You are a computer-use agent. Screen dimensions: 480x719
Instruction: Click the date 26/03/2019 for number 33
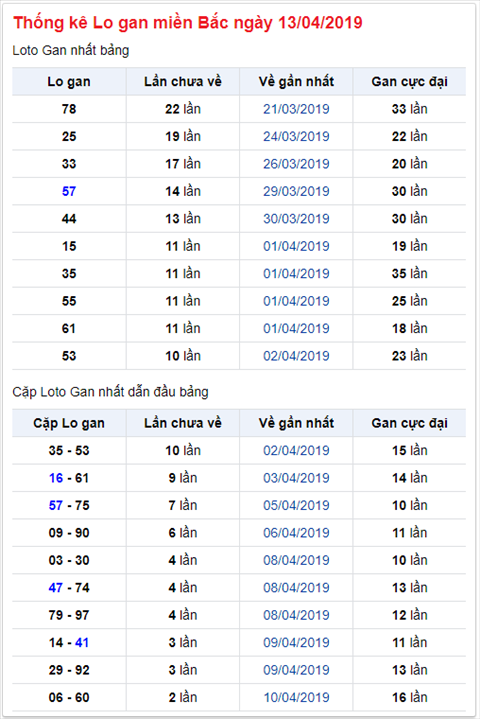tap(296, 164)
